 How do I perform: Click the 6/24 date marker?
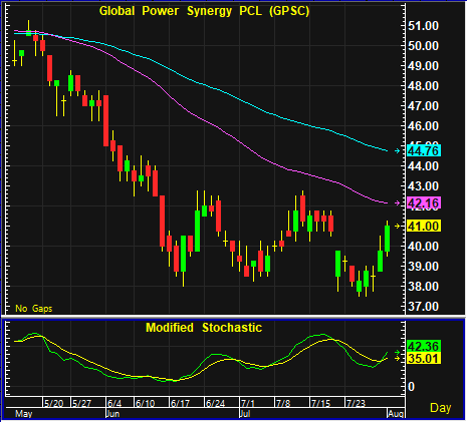tap(215, 403)
